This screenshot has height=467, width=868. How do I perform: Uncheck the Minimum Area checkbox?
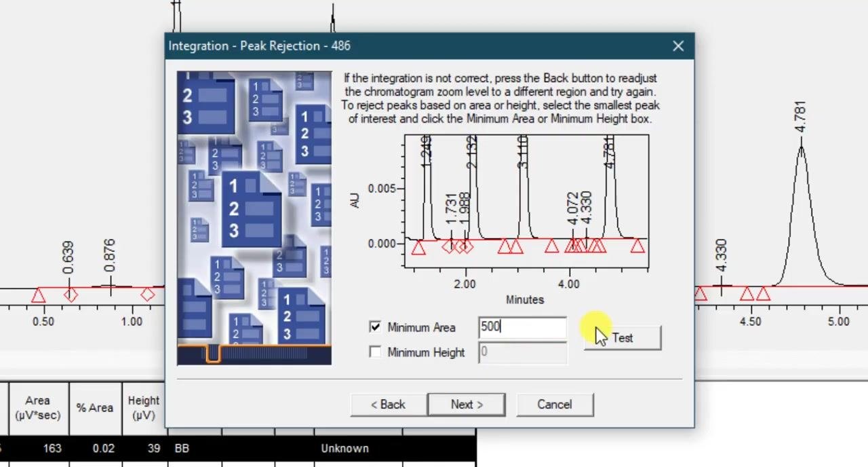[x=375, y=327]
